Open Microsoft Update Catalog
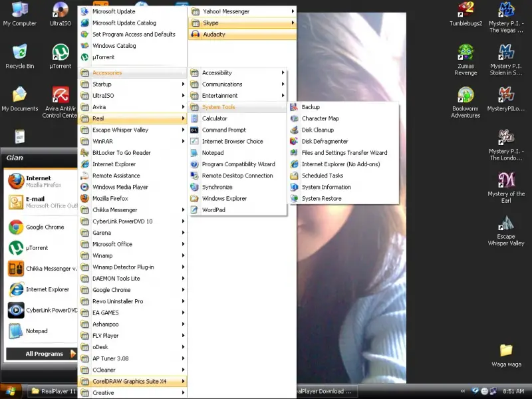Image resolution: width=532 pixels, height=399 pixels. [132, 23]
